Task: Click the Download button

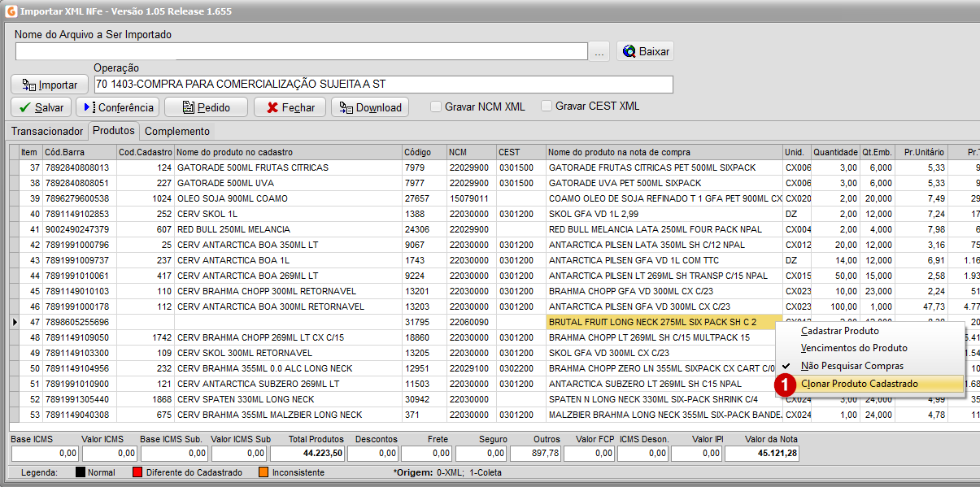Action: (370, 107)
